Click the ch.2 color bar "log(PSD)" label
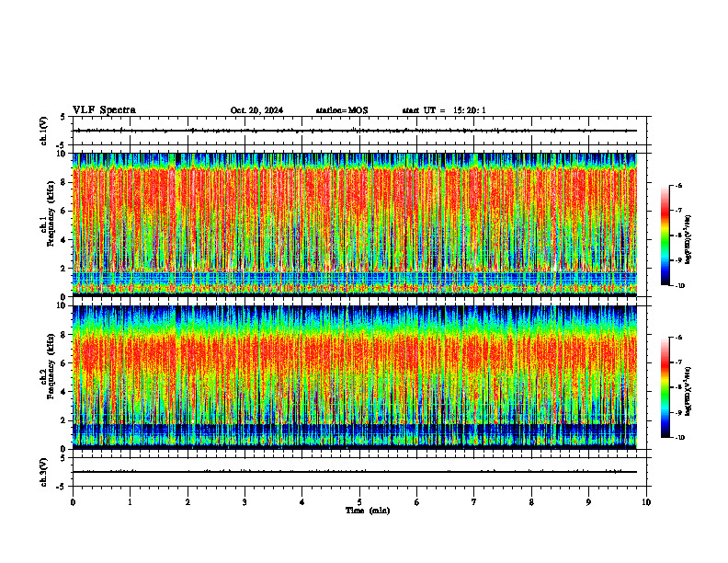The height and width of the screenshot is (563, 728). (x=688, y=391)
